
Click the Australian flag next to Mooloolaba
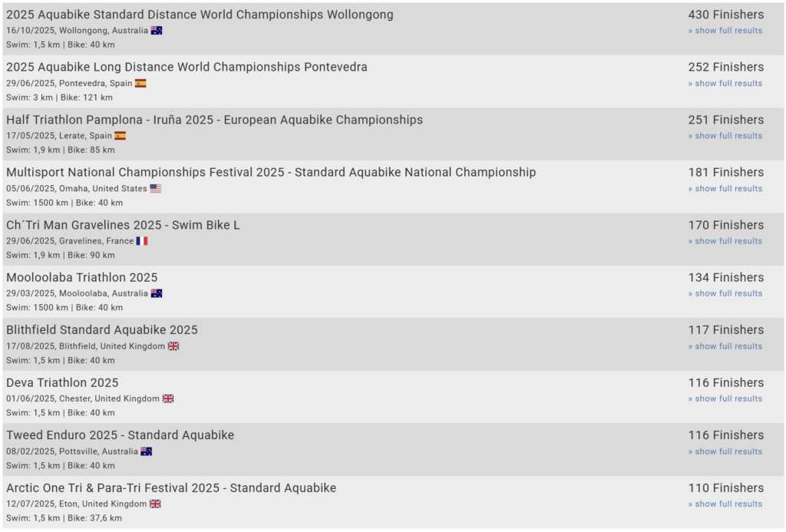click(x=155, y=293)
